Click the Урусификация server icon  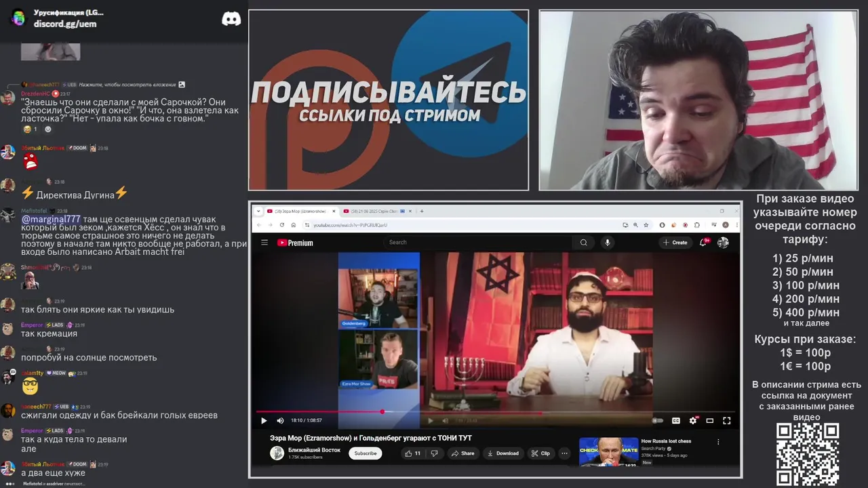[18, 18]
